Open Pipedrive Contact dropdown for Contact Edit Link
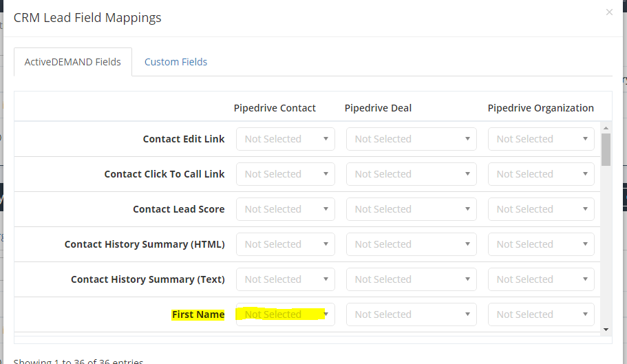The image size is (627, 364). [x=286, y=139]
